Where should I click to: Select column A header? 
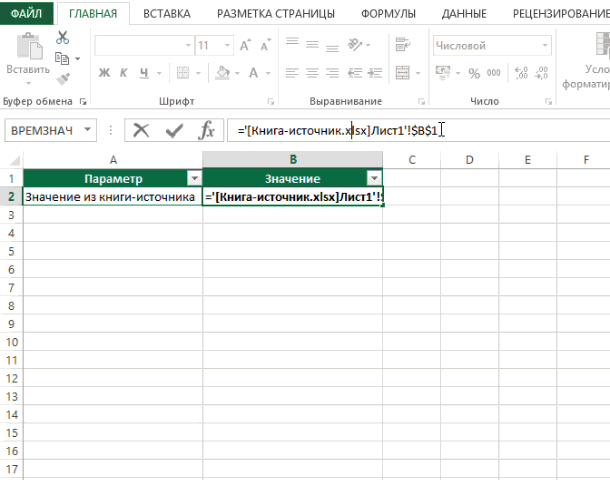pyautogui.click(x=113, y=159)
